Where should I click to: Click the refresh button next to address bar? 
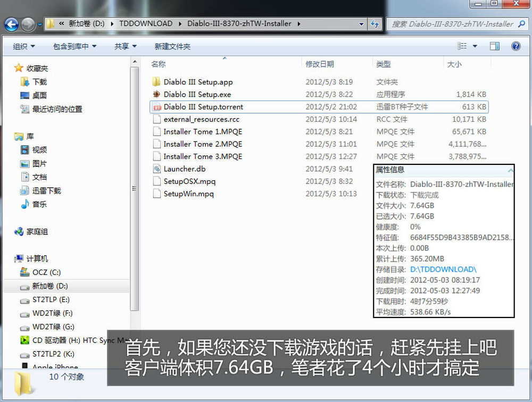tap(375, 24)
